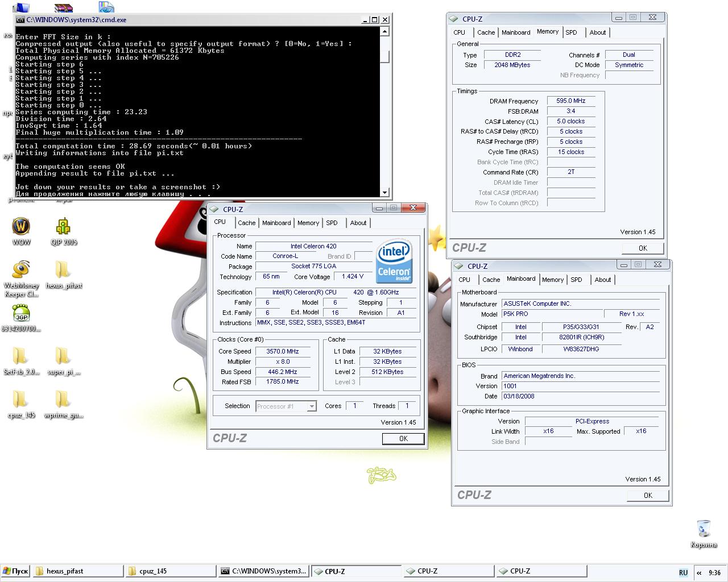This screenshot has width=728, height=582.
Task: Open the cpuz_145 desktop folder
Action: tap(21, 404)
